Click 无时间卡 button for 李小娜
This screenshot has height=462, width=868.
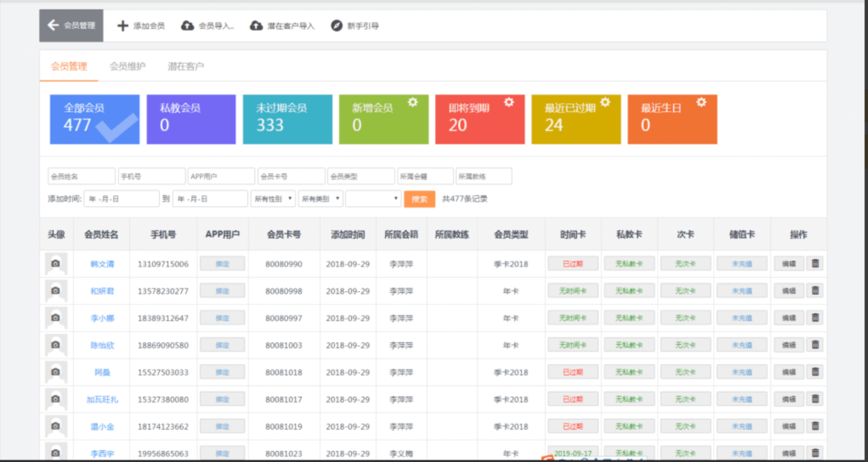tap(573, 318)
